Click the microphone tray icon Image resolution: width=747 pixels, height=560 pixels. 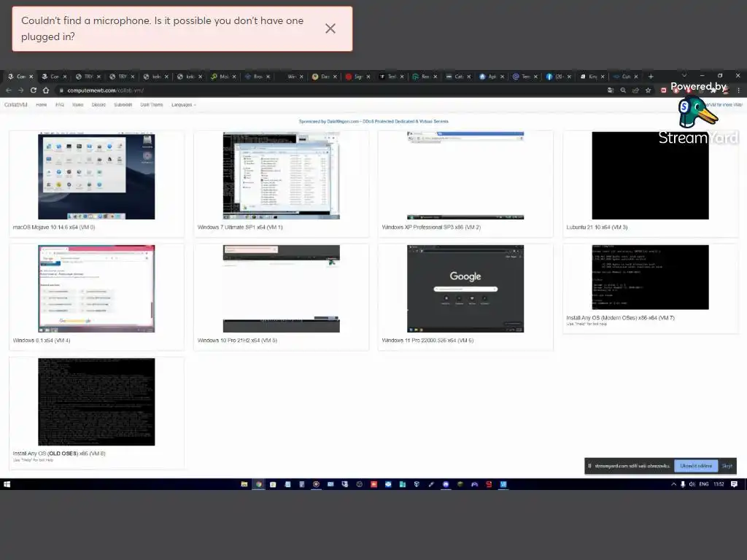(x=683, y=484)
